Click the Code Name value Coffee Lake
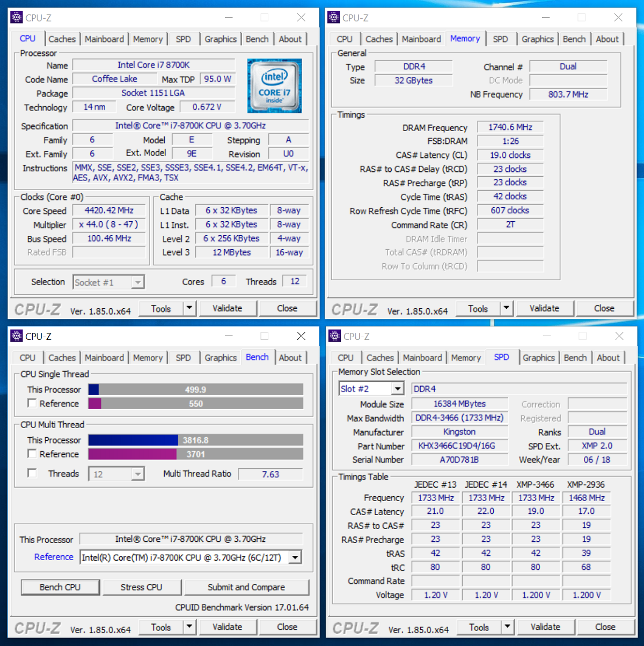Image resolution: width=644 pixels, height=646 pixels. [115, 79]
